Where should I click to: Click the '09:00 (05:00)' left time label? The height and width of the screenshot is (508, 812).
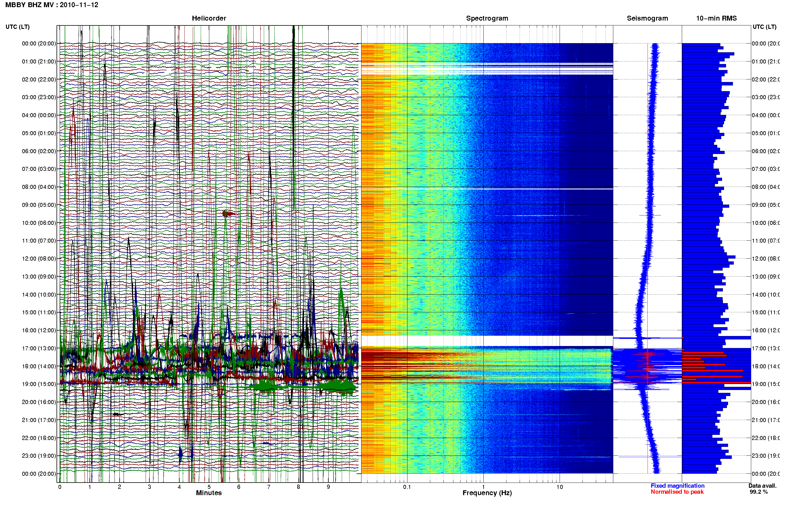[39, 205]
